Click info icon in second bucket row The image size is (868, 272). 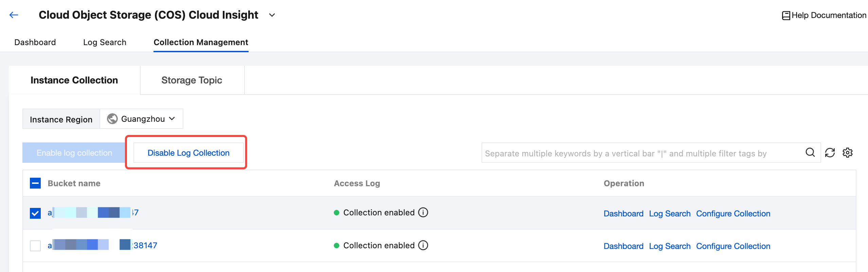[x=423, y=246]
